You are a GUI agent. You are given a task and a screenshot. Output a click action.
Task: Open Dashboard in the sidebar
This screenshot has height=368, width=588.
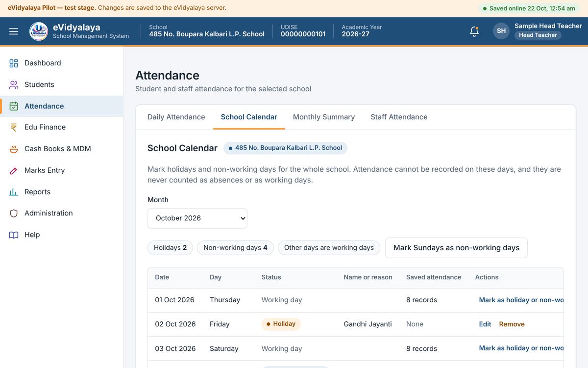(61, 63)
